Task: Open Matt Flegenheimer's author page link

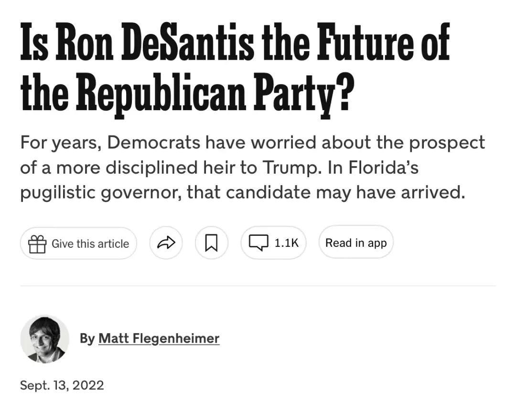Action: coord(159,338)
